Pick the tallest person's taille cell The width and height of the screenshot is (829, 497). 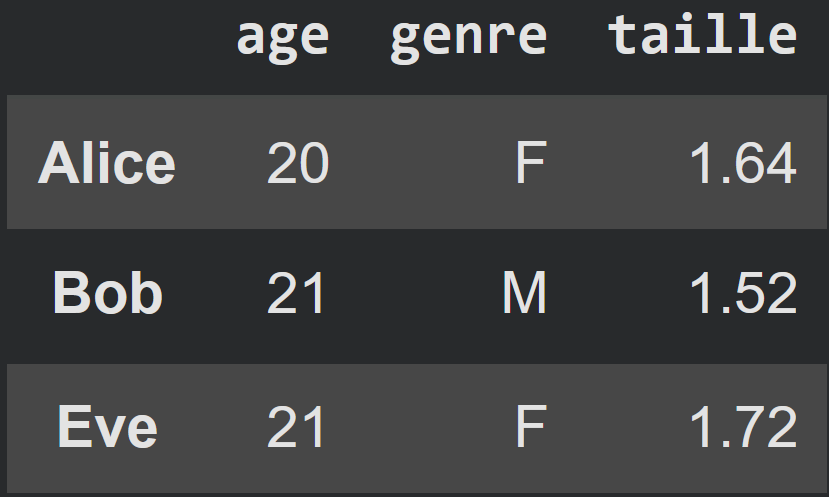click(743, 428)
